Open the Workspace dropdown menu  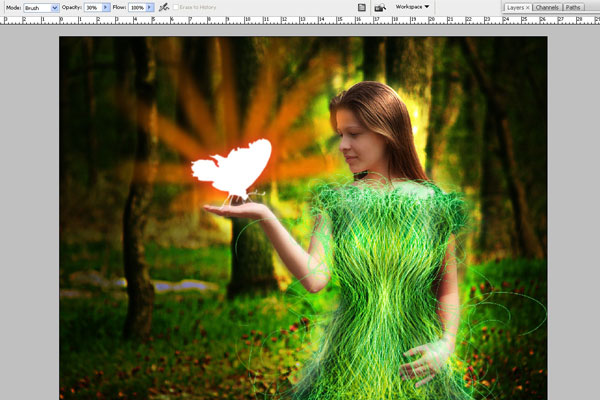pos(412,7)
